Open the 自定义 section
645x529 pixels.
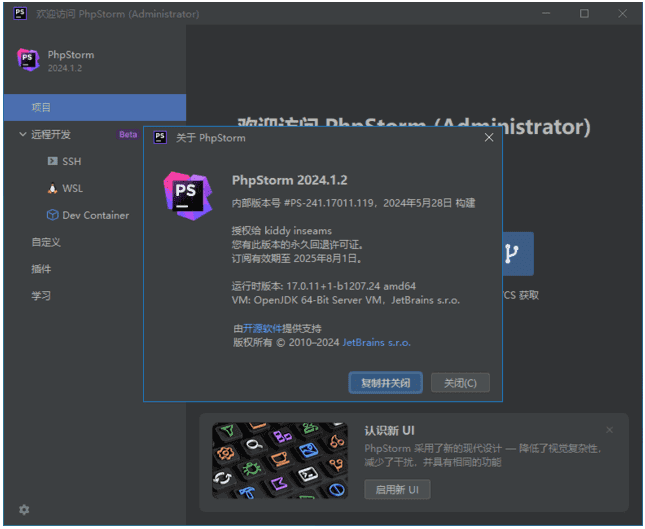point(46,242)
